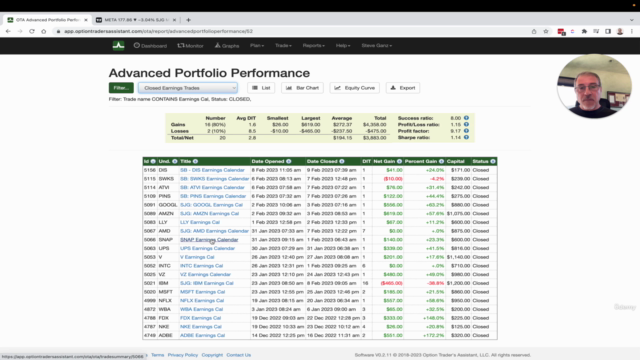Expand the Plan menu
The width and height of the screenshot is (640, 360).
pos(257,46)
